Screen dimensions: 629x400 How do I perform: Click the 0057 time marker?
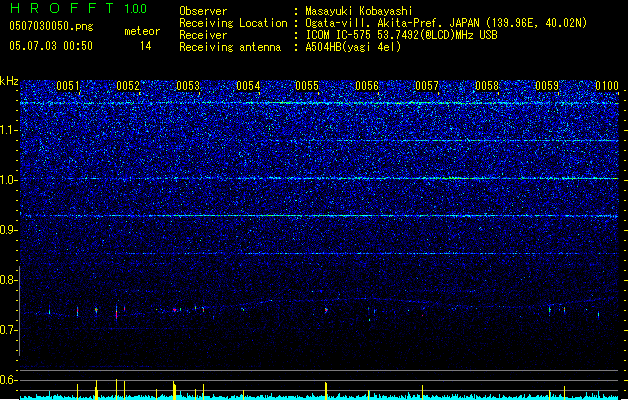coord(427,86)
